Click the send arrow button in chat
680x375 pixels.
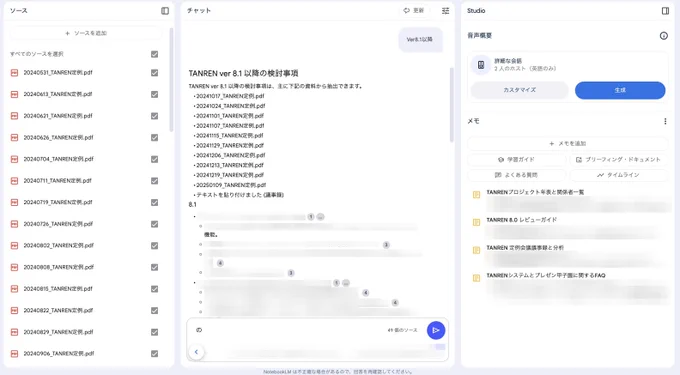coord(436,330)
